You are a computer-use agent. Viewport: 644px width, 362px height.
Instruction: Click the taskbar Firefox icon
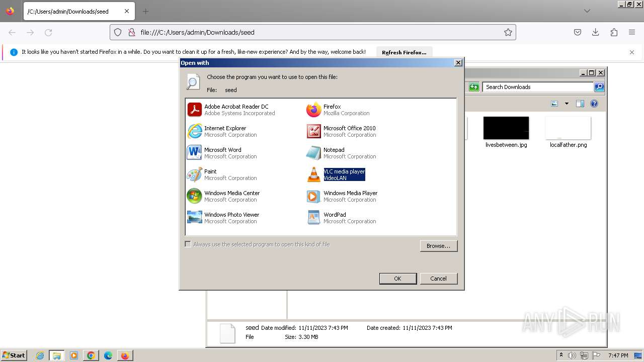click(124, 355)
